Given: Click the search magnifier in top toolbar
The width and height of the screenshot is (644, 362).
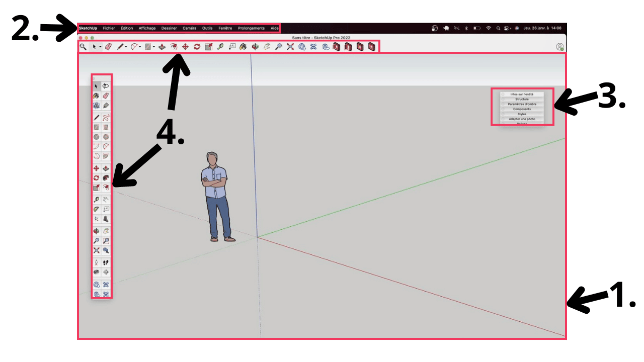Looking at the screenshot, I should [x=83, y=47].
